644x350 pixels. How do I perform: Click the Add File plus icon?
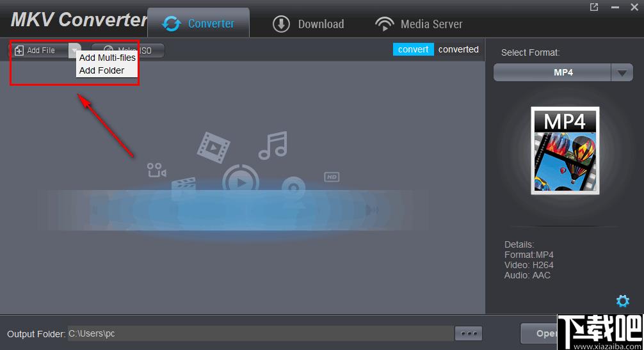click(x=19, y=51)
